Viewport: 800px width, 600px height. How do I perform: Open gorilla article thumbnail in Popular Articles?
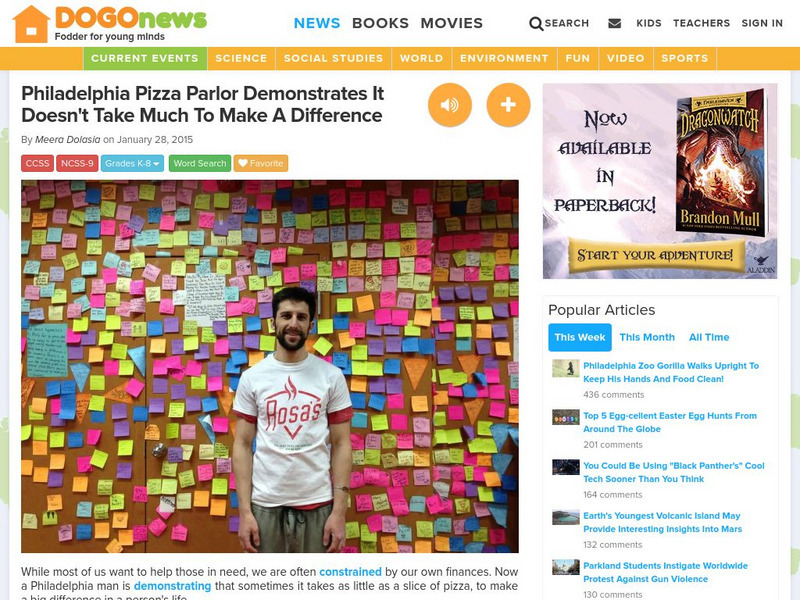click(565, 368)
